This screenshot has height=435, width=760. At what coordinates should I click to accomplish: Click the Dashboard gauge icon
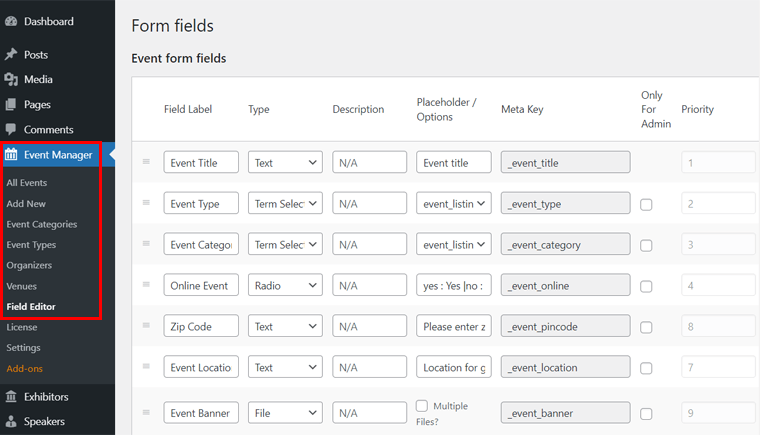point(11,21)
